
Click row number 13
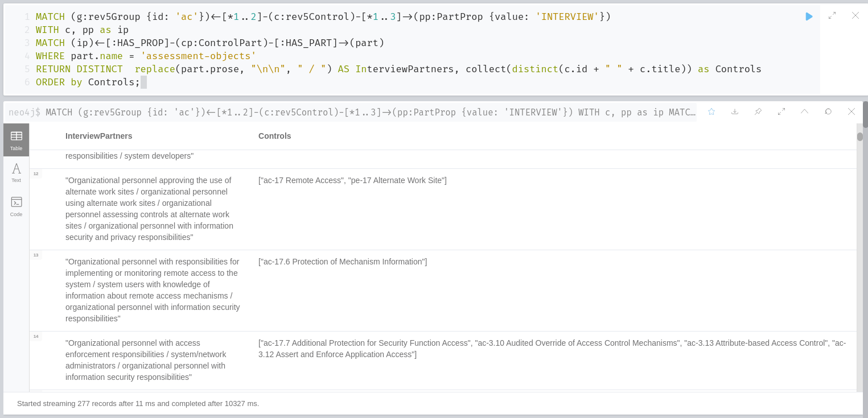pos(36,255)
